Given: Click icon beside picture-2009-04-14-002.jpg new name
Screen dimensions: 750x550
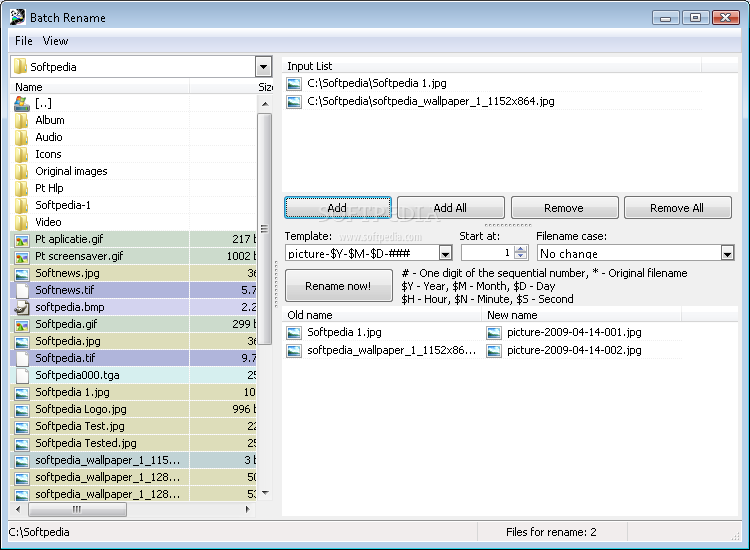Looking at the screenshot, I should point(494,351).
